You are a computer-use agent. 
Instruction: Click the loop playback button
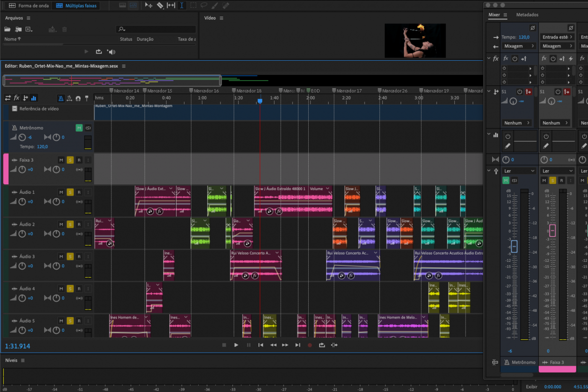coord(322,345)
